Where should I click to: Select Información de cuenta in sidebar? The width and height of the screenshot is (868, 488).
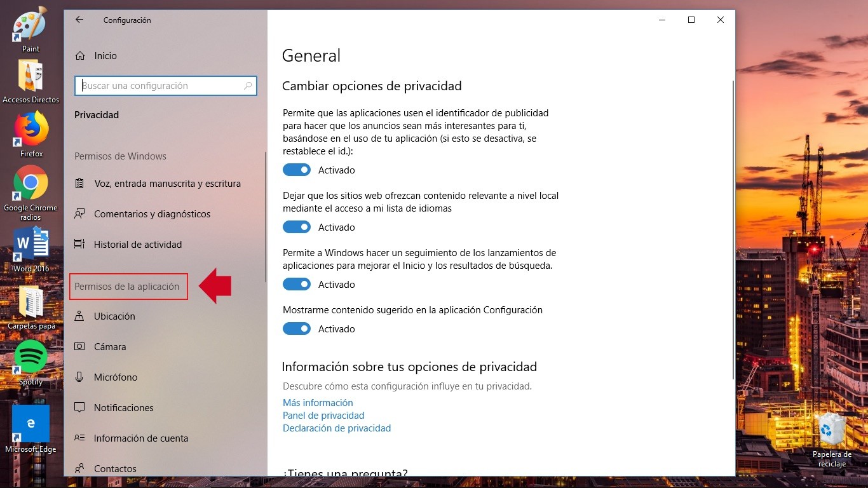coord(141,438)
